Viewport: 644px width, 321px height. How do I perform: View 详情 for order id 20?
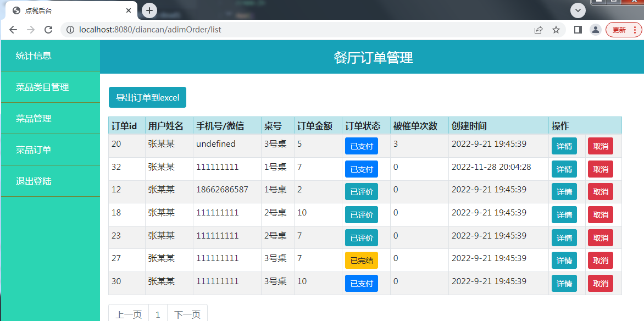coord(564,146)
